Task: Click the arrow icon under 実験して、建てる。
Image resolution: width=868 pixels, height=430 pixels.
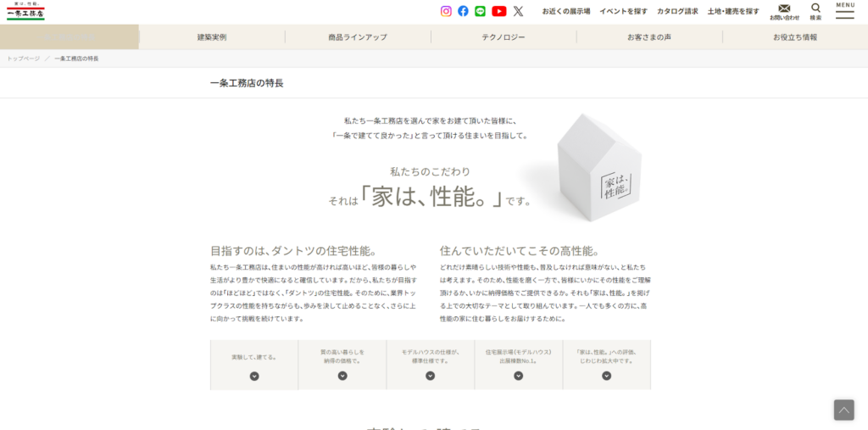Action: click(x=254, y=377)
